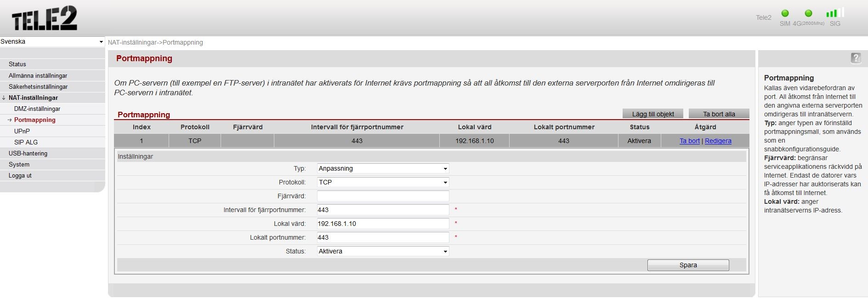Save settings with the Spara button
This screenshot has width=868, height=305.
(x=688, y=265)
